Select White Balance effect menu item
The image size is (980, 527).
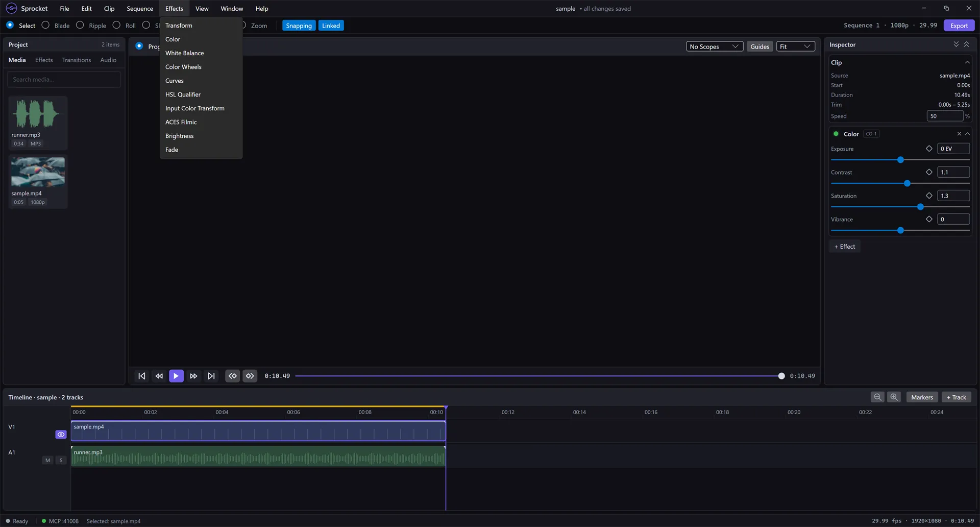(201, 53)
